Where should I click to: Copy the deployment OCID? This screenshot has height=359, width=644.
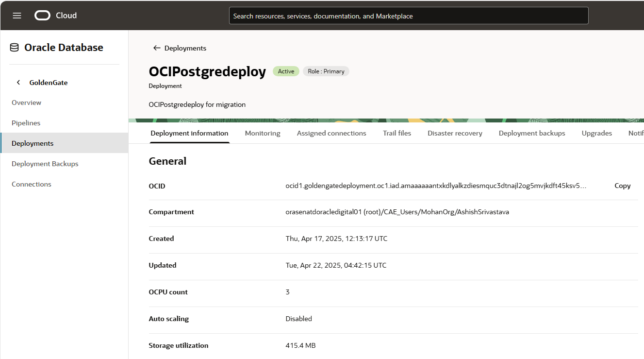pyautogui.click(x=623, y=186)
